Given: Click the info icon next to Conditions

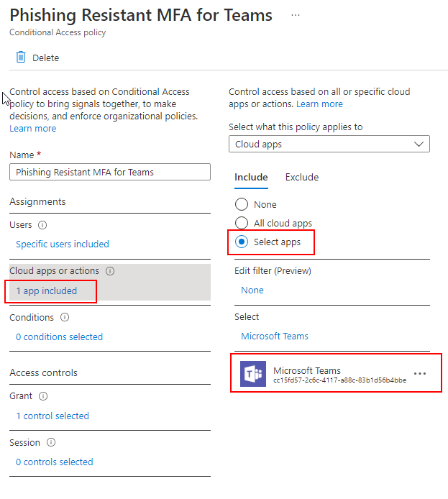Looking at the screenshot, I should coord(65,317).
